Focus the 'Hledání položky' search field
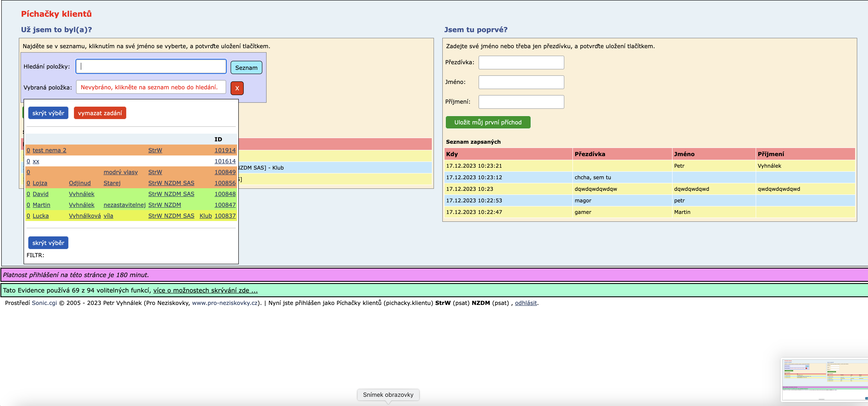The image size is (868, 406). [x=151, y=66]
